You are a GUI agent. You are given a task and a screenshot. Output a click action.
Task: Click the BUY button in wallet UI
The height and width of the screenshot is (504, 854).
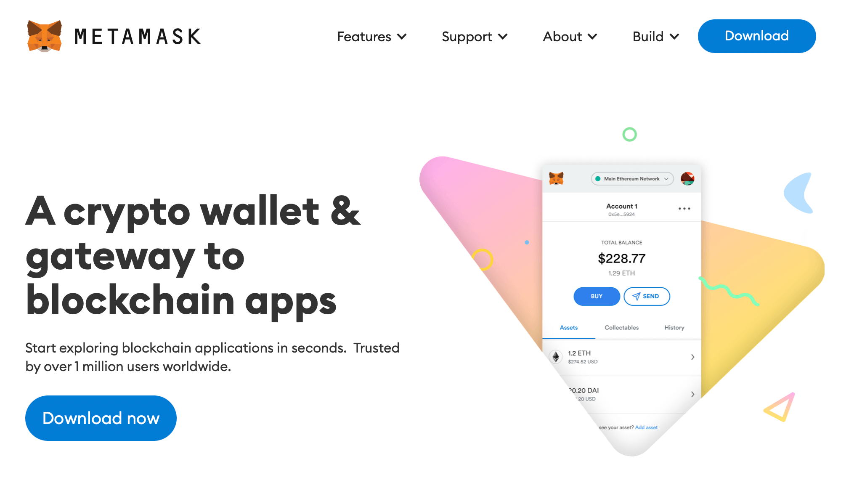pos(597,297)
